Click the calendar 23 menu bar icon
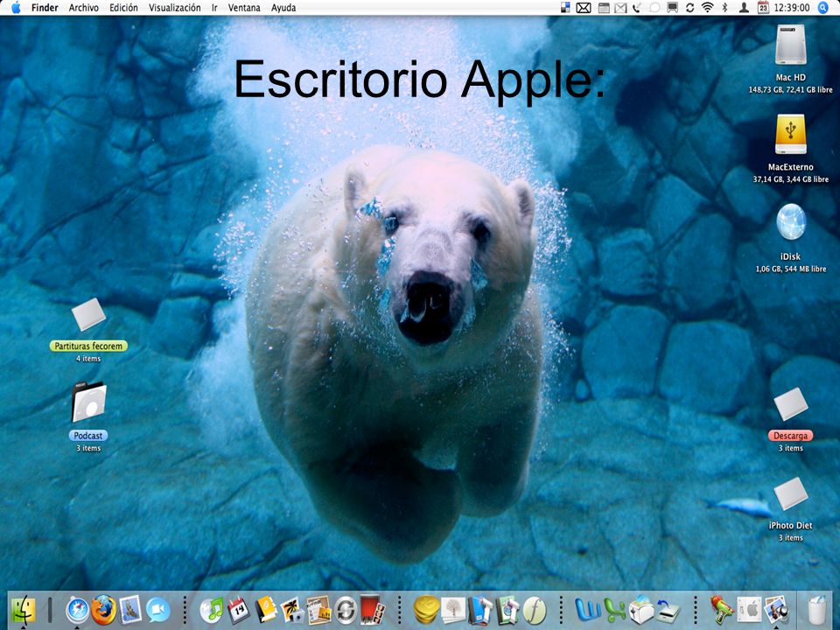This screenshot has height=630, width=840. 763,8
